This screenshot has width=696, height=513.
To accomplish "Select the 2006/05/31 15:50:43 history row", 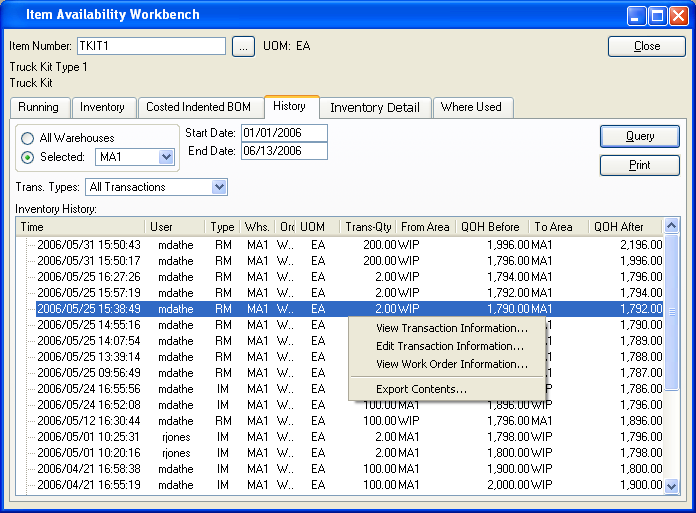I will tap(88, 245).
